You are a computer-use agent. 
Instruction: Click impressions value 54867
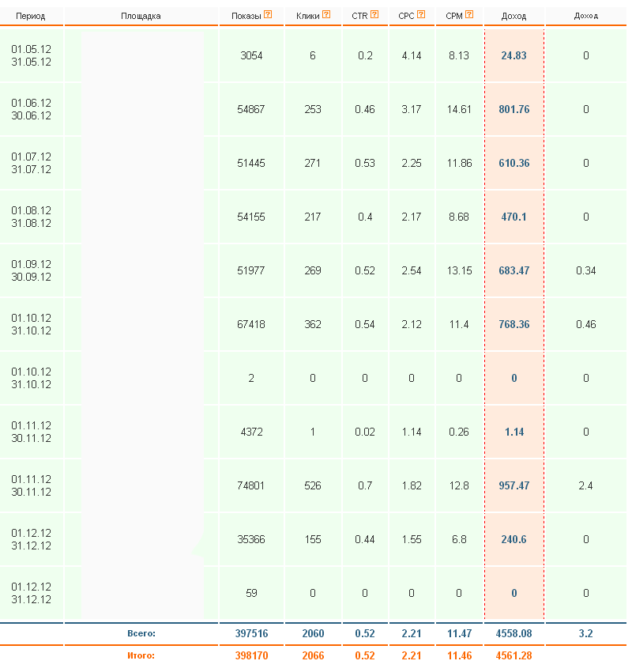pos(251,109)
